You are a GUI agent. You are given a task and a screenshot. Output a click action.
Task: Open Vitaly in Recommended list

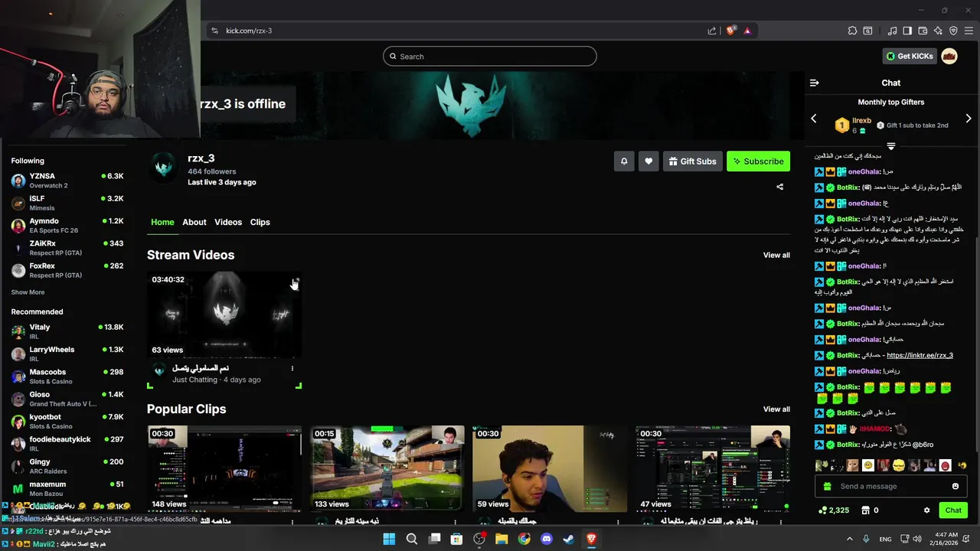pos(67,331)
